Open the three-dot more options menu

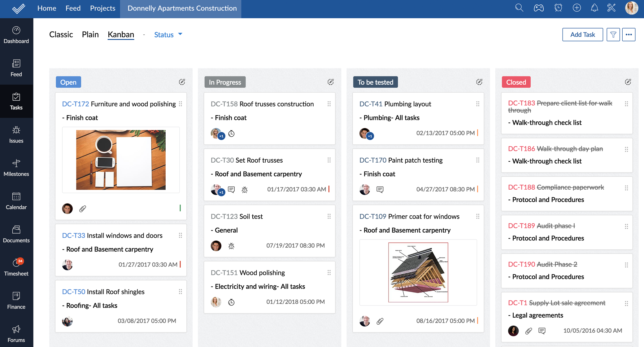tap(629, 34)
